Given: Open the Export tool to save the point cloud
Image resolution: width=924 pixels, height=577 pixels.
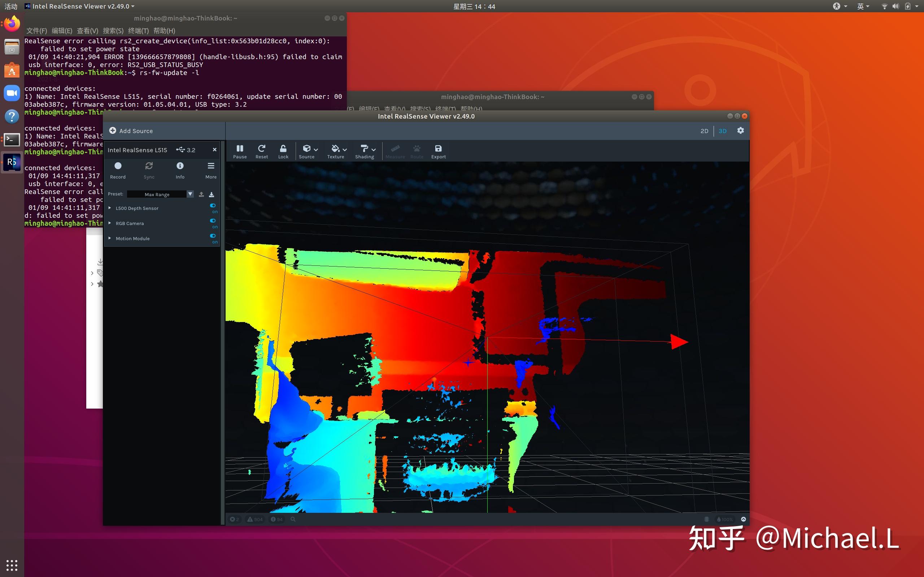Looking at the screenshot, I should point(438,151).
